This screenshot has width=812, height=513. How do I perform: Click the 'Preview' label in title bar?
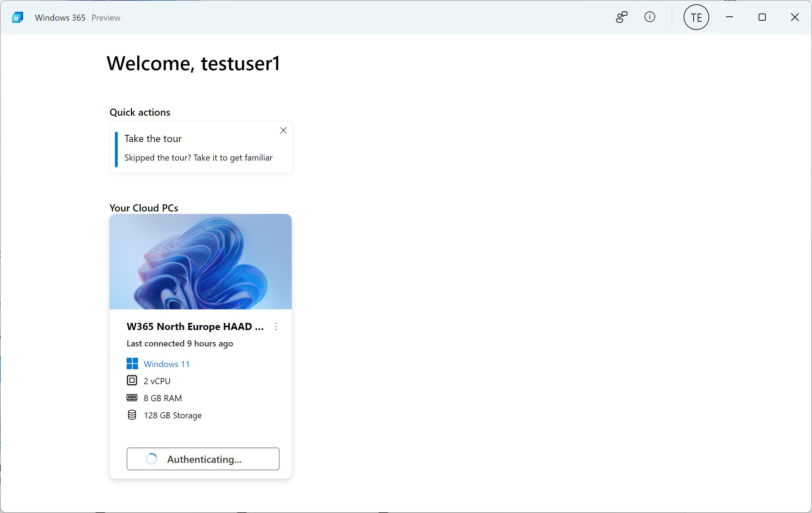106,18
